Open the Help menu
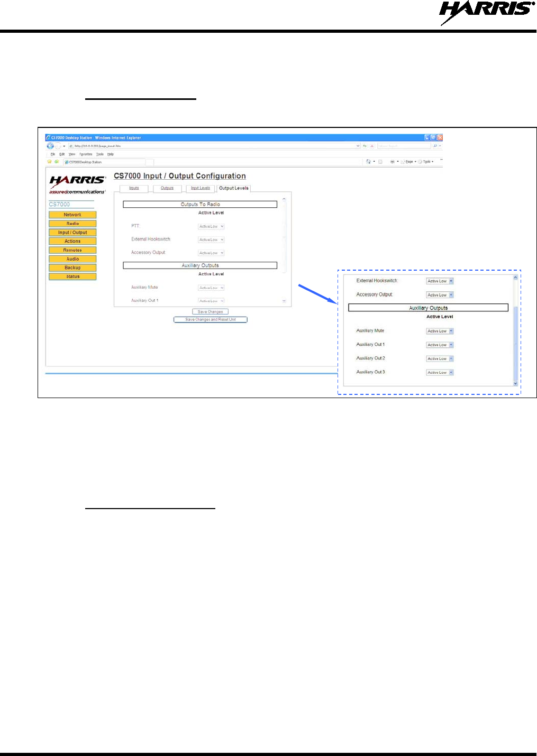The height and width of the screenshot is (756, 537). click(111, 154)
